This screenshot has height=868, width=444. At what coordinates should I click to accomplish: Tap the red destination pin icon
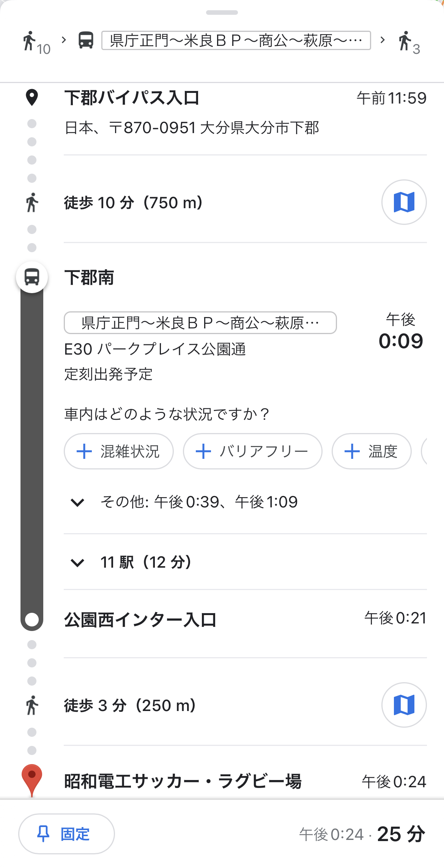click(x=32, y=779)
